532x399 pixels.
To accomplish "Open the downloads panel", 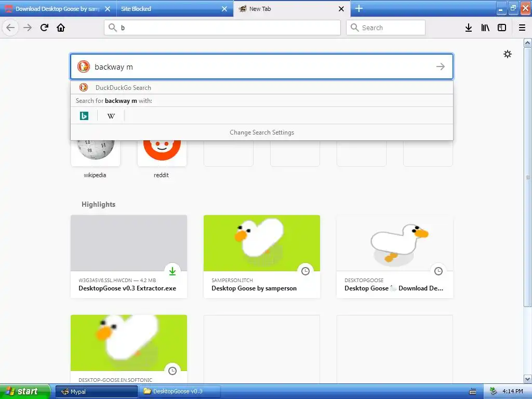I will pyautogui.click(x=469, y=28).
